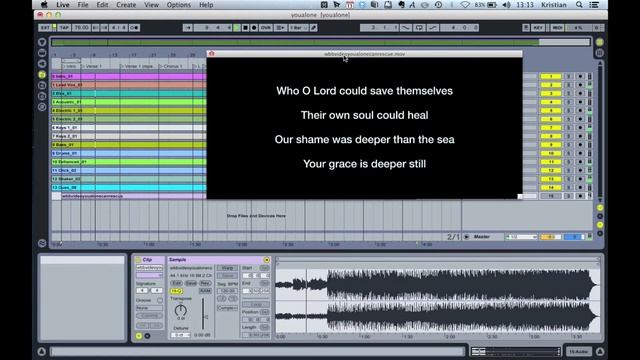
Task: Click Edit button in Sample box
Action: pyautogui.click(x=176, y=283)
